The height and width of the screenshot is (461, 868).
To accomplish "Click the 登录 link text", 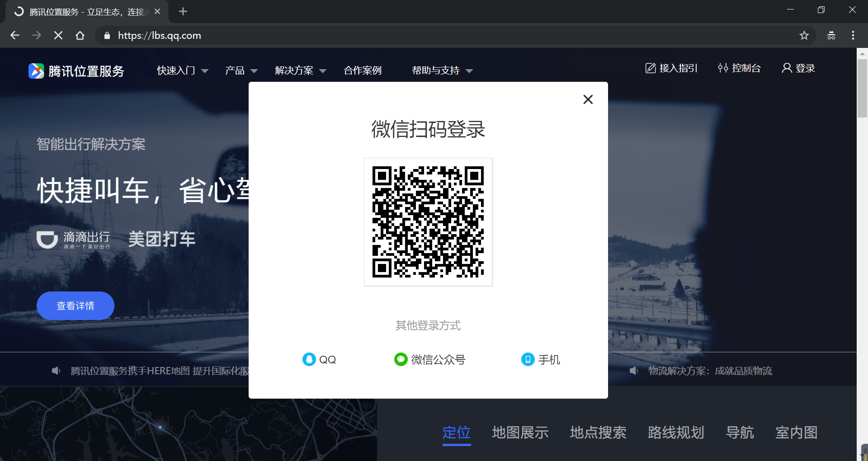I will click(805, 68).
